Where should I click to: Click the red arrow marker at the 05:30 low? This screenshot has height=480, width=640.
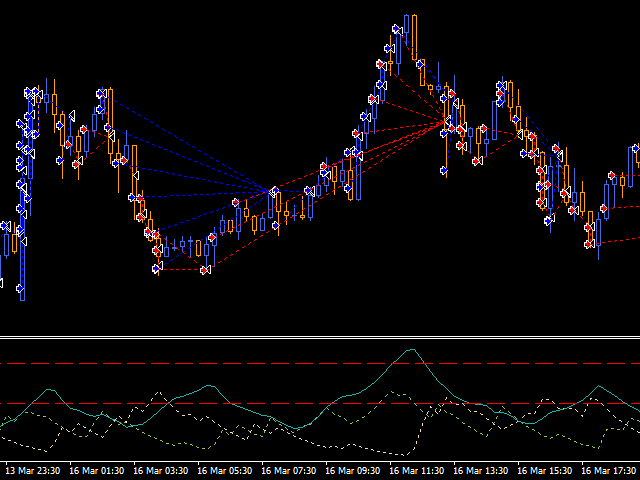204,270
